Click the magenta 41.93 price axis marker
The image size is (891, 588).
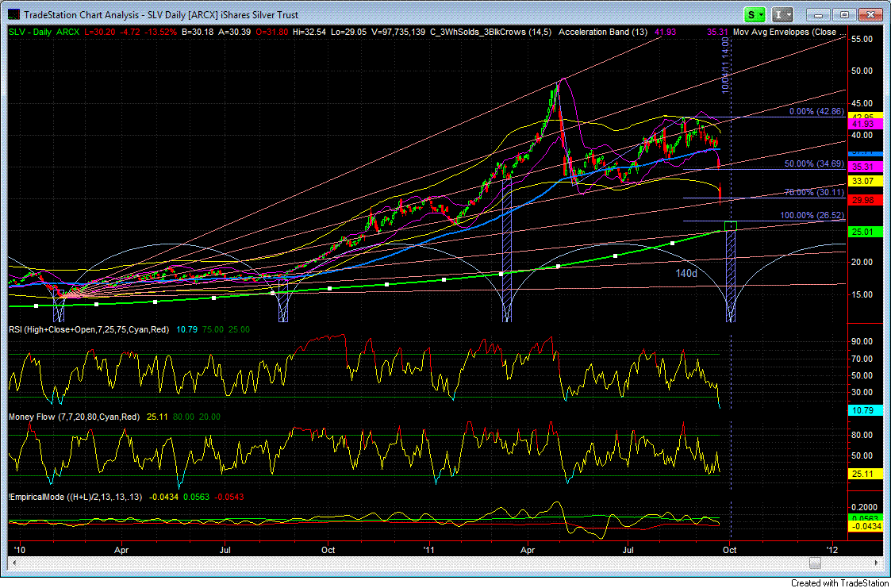[x=865, y=123]
